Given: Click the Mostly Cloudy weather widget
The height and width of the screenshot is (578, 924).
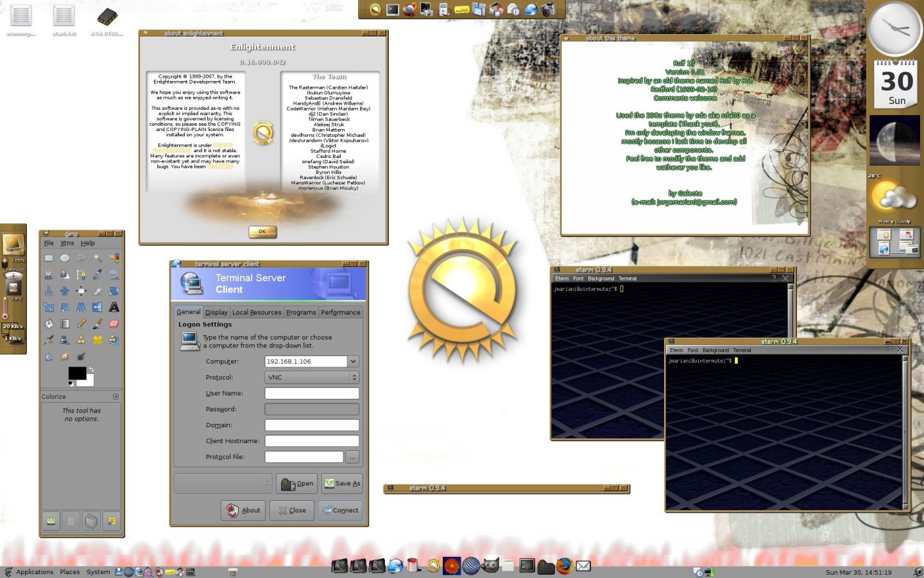Looking at the screenshot, I should click(x=894, y=200).
